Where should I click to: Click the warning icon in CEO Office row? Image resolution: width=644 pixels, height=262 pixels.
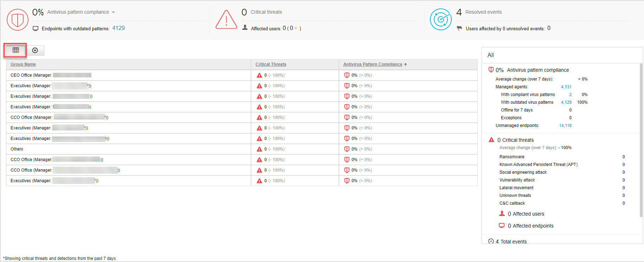tap(259, 75)
